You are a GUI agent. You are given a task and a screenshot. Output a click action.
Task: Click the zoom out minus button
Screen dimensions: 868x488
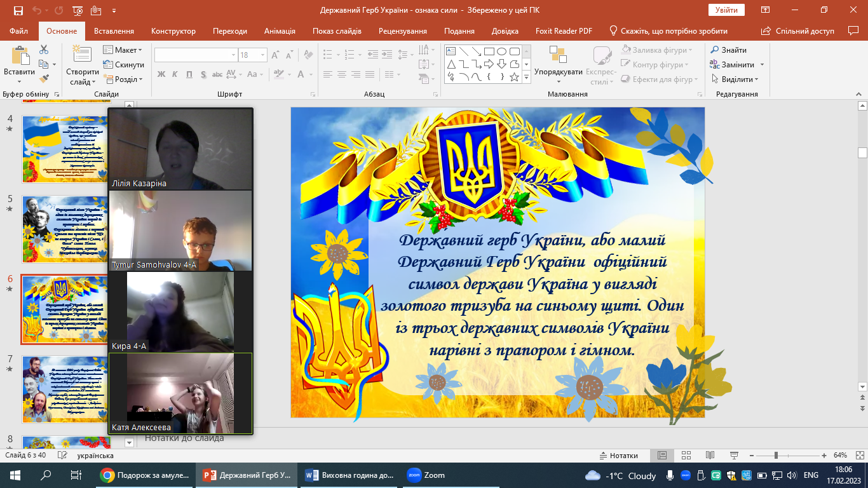click(752, 456)
